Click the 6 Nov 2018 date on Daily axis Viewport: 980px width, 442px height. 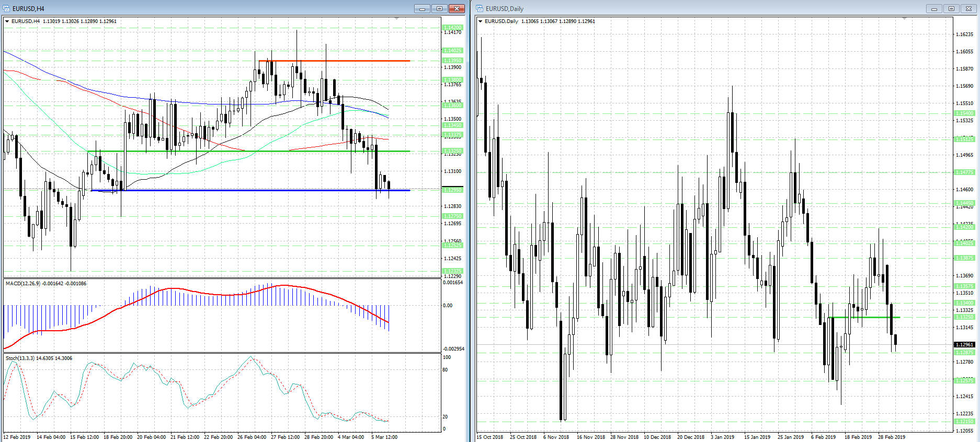coord(556,437)
